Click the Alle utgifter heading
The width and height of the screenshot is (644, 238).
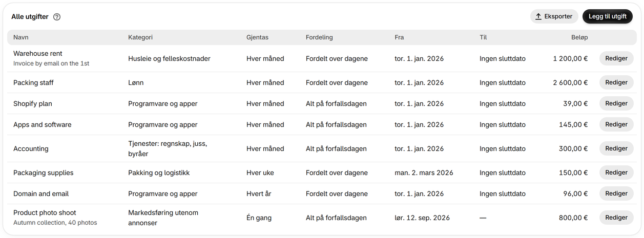pyautogui.click(x=30, y=17)
